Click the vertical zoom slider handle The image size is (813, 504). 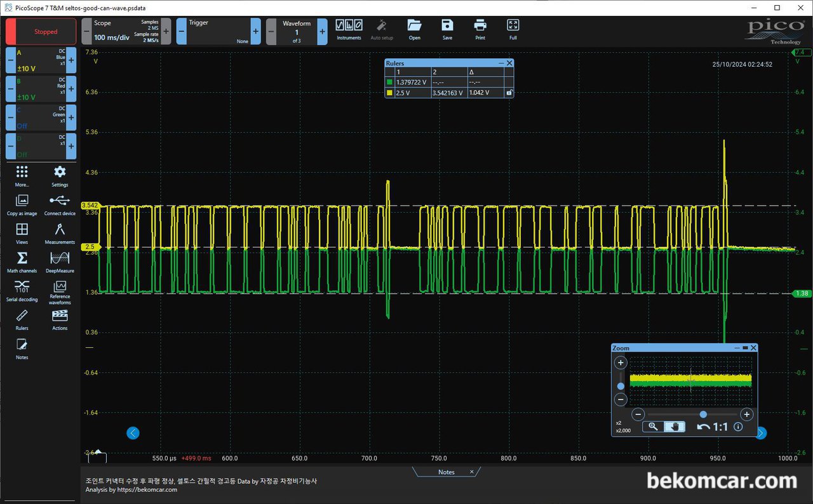(x=621, y=386)
